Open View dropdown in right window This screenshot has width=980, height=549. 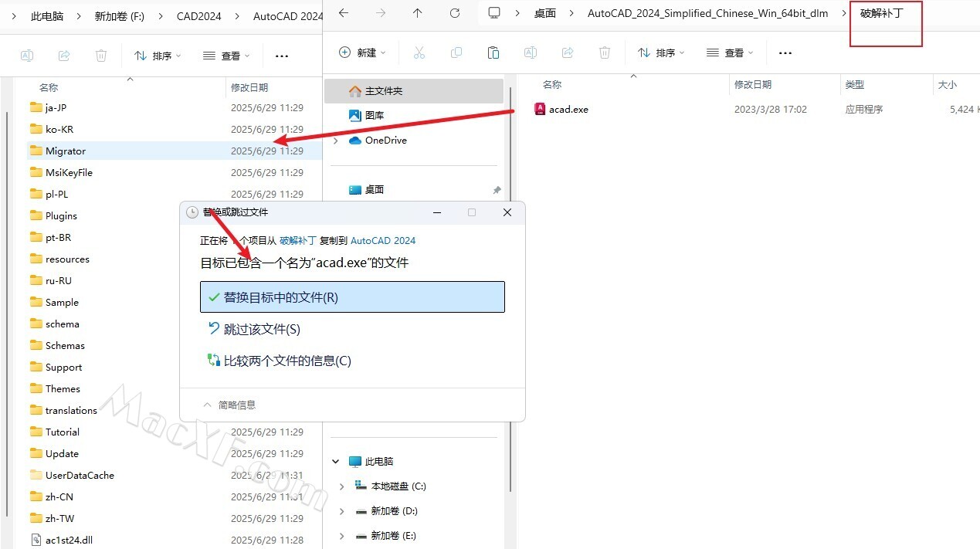[730, 53]
